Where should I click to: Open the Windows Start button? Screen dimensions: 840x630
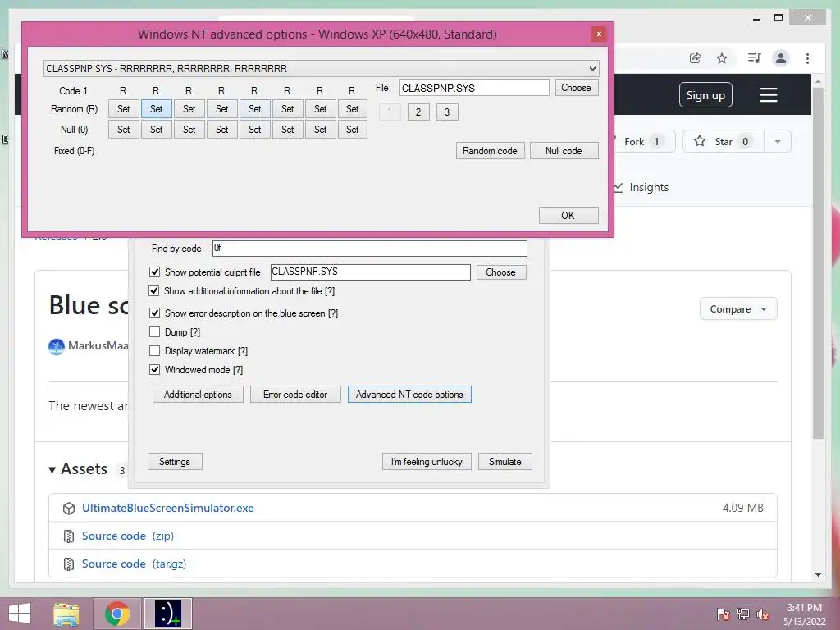[x=20, y=614]
